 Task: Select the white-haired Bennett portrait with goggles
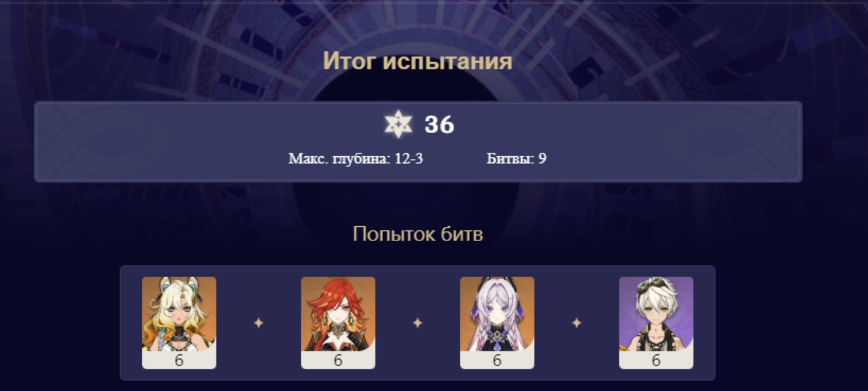(656, 314)
